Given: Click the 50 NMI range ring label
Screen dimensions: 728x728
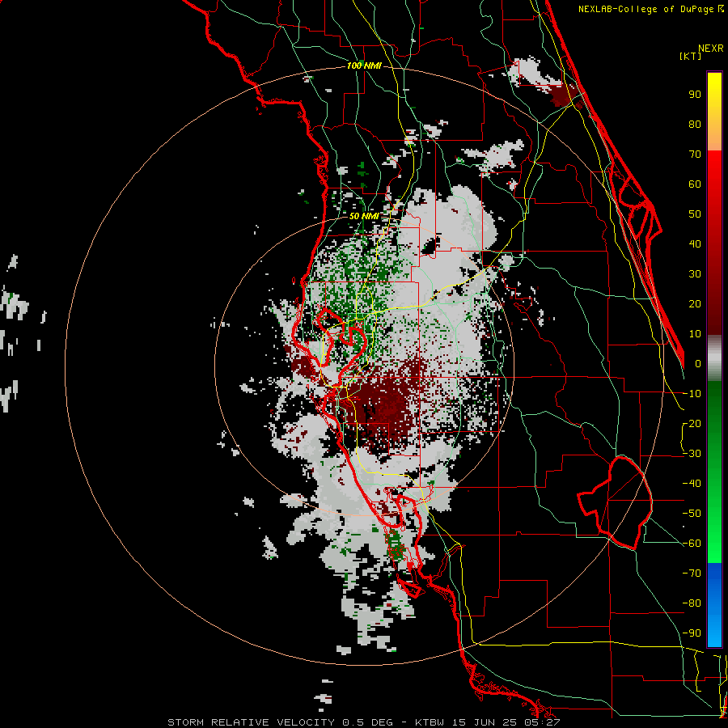Looking at the screenshot, I should pyautogui.click(x=364, y=216).
